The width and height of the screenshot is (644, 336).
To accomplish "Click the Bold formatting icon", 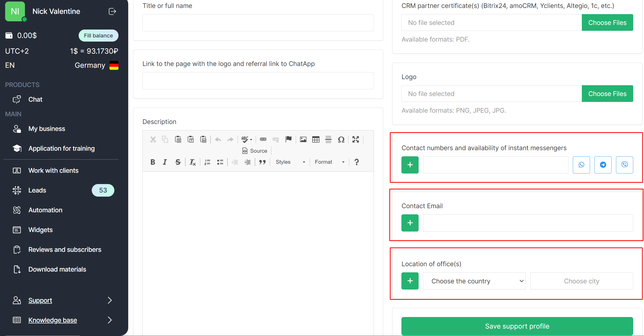I will (153, 162).
